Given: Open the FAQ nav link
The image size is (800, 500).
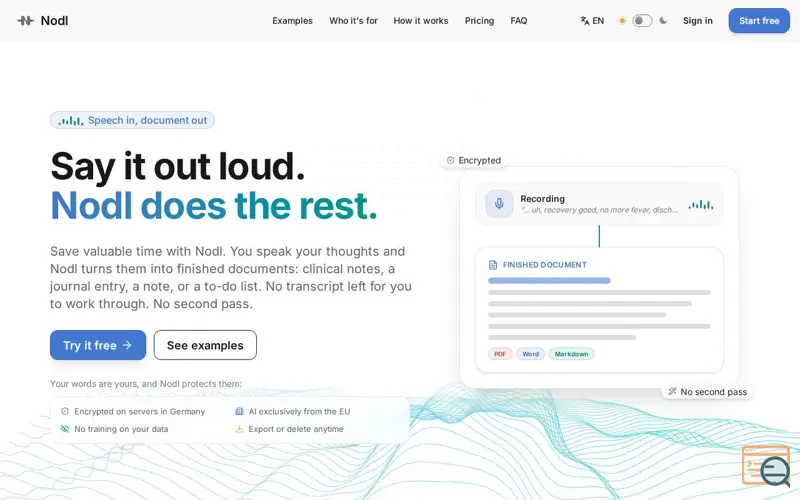Looking at the screenshot, I should (518, 21).
